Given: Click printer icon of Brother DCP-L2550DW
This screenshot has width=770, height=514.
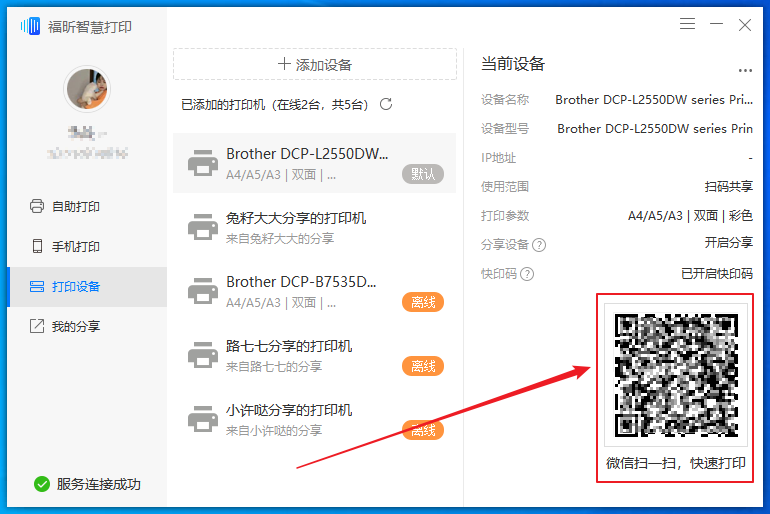Looking at the screenshot, I should tap(203, 163).
